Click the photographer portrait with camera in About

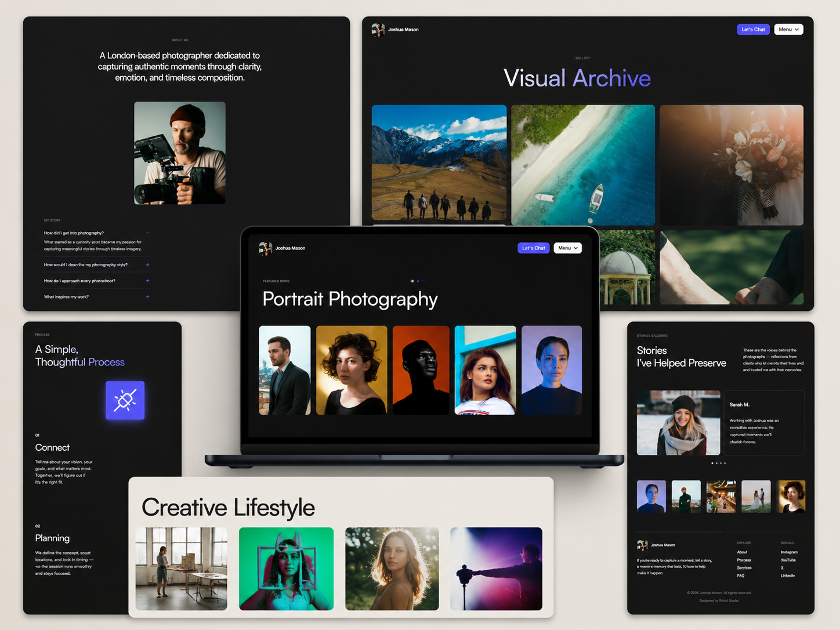[180, 153]
